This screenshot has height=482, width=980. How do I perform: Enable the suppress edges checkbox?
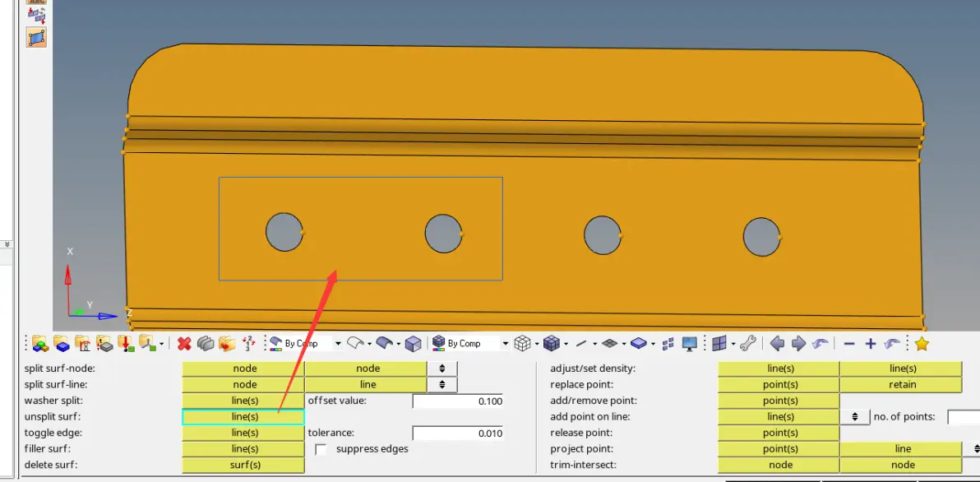click(321, 449)
